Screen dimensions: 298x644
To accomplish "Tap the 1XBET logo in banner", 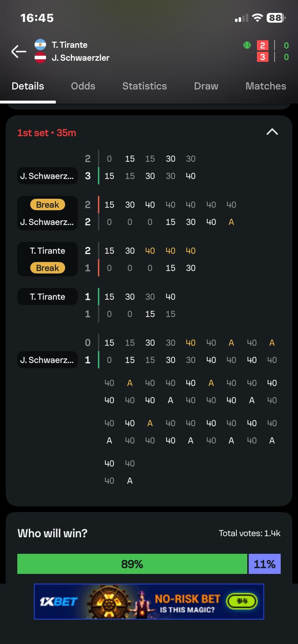I will coord(59,602).
